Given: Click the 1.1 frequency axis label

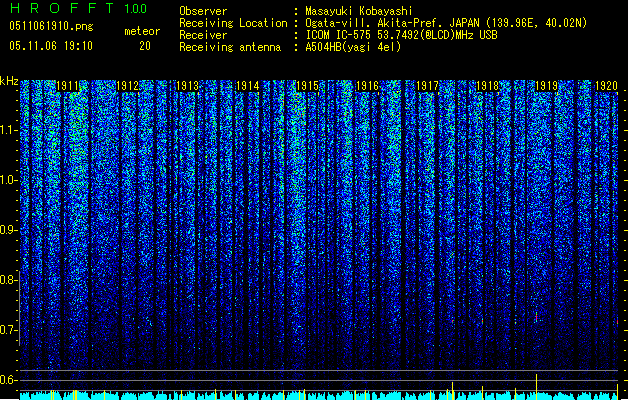Looking at the screenshot, I should [8, 130].
